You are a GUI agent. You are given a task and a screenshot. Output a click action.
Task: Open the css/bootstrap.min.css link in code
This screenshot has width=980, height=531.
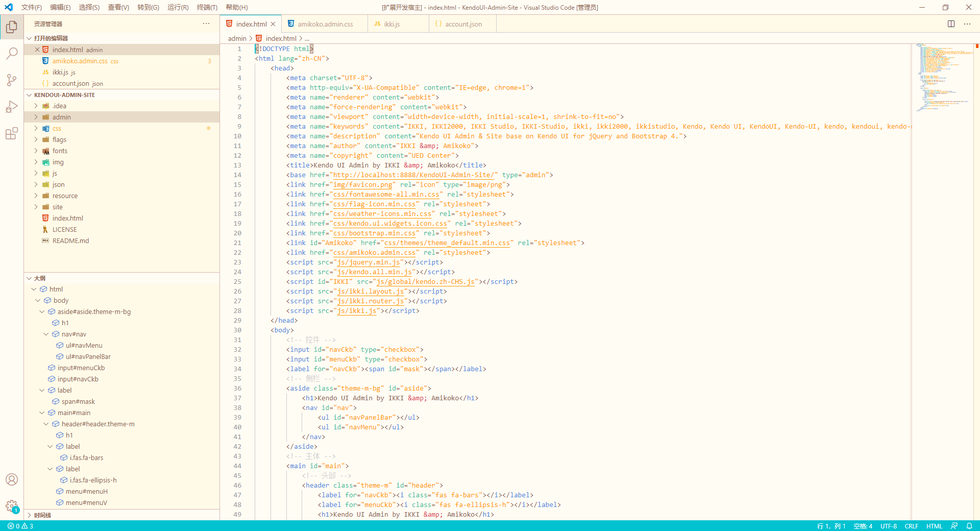(x=375, y=233)
